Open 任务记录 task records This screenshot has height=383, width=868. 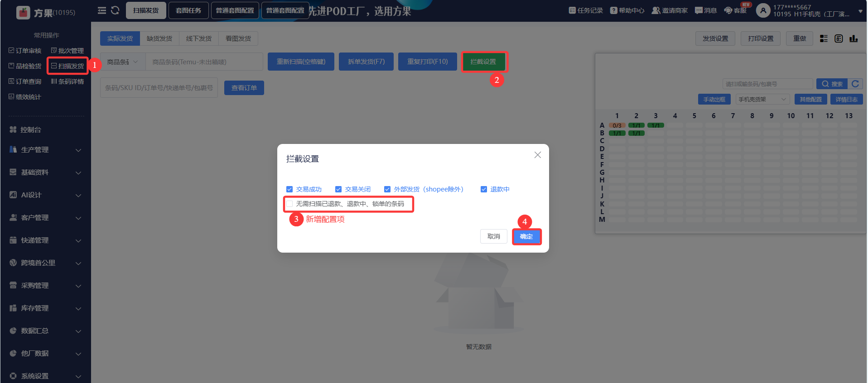(586, 10)
